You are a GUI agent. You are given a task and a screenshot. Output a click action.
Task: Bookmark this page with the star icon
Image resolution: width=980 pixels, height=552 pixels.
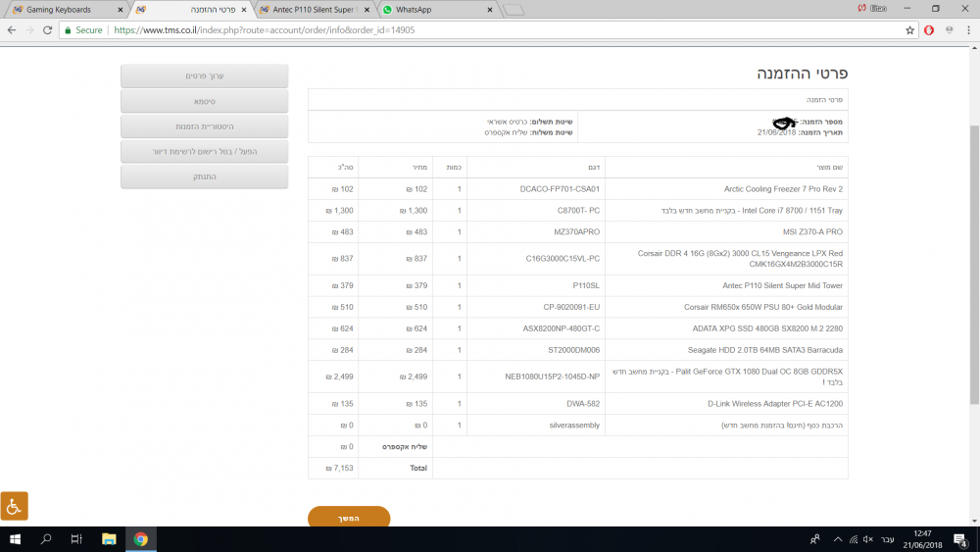[910, 30]
